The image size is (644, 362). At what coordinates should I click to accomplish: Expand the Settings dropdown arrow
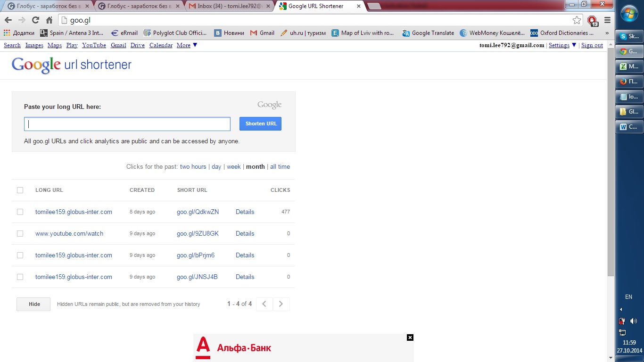point(574,45)
